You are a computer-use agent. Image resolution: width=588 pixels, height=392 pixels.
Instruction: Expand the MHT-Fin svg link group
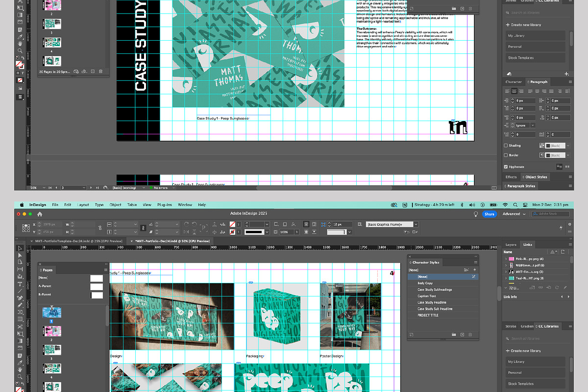506,271
